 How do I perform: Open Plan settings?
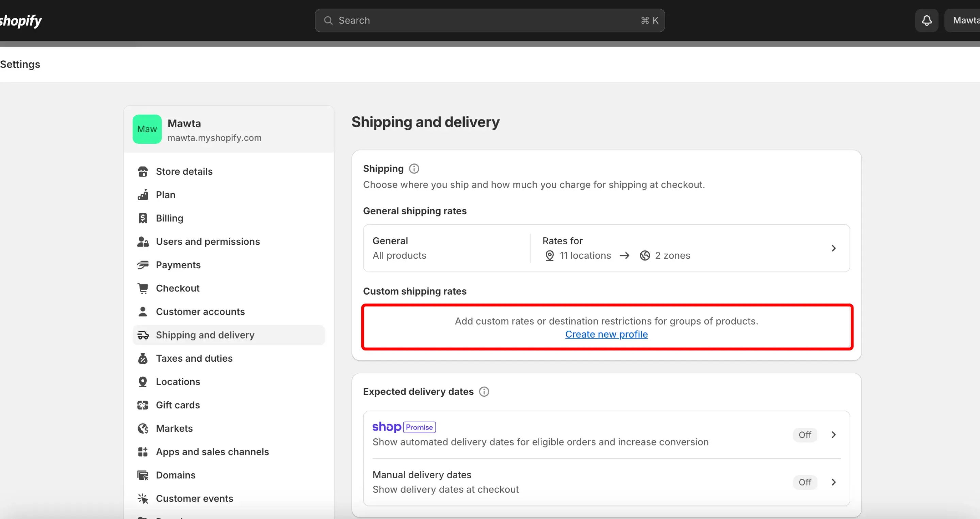coord(229,195)
